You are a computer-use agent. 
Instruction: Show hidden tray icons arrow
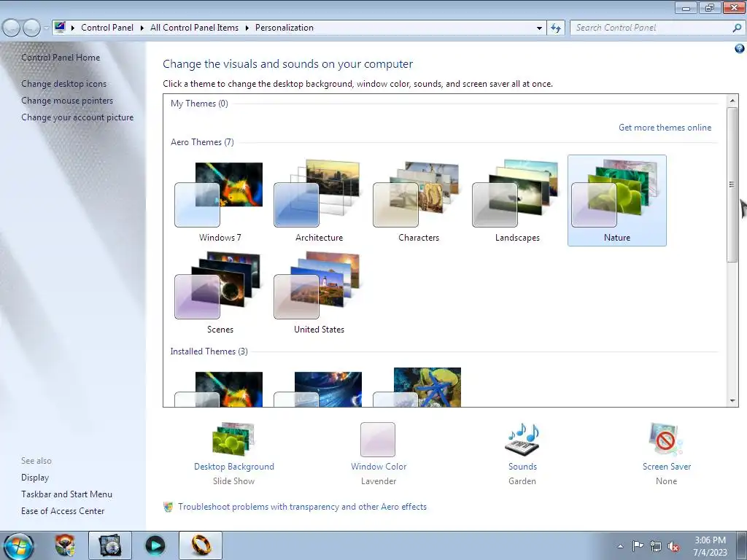(620, 546)
